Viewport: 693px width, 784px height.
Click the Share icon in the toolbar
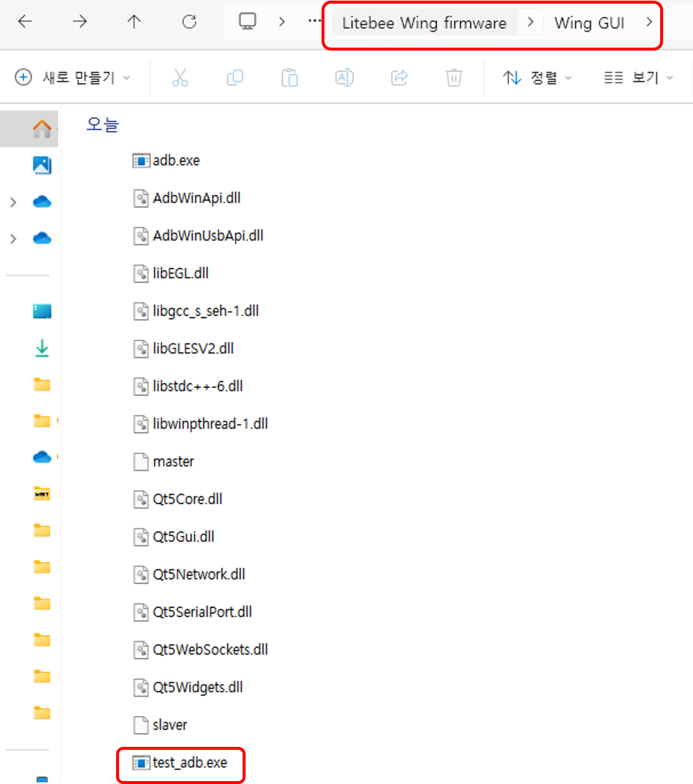click(x=399, y=78)
